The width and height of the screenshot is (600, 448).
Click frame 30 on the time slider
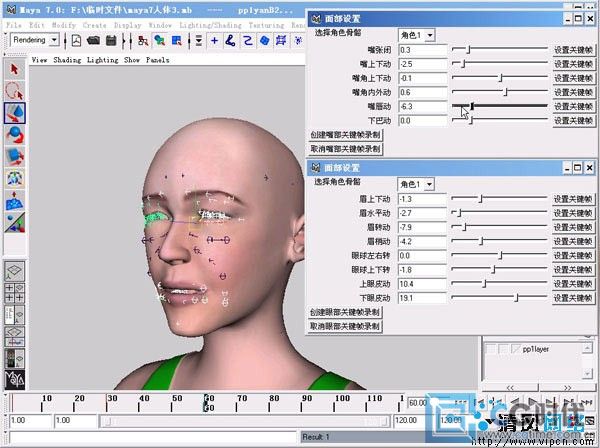(107, 403)
